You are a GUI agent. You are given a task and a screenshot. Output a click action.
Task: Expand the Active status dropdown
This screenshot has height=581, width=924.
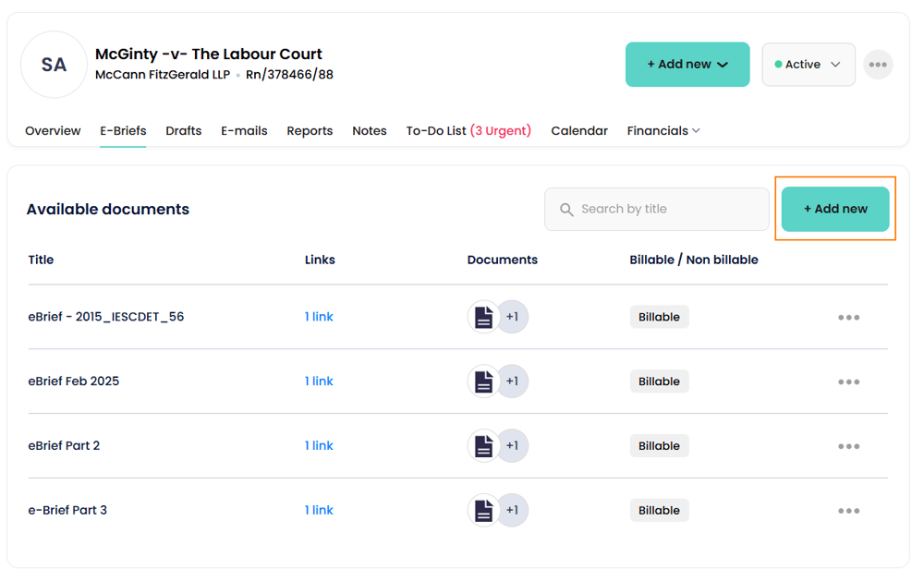[808, 65]
